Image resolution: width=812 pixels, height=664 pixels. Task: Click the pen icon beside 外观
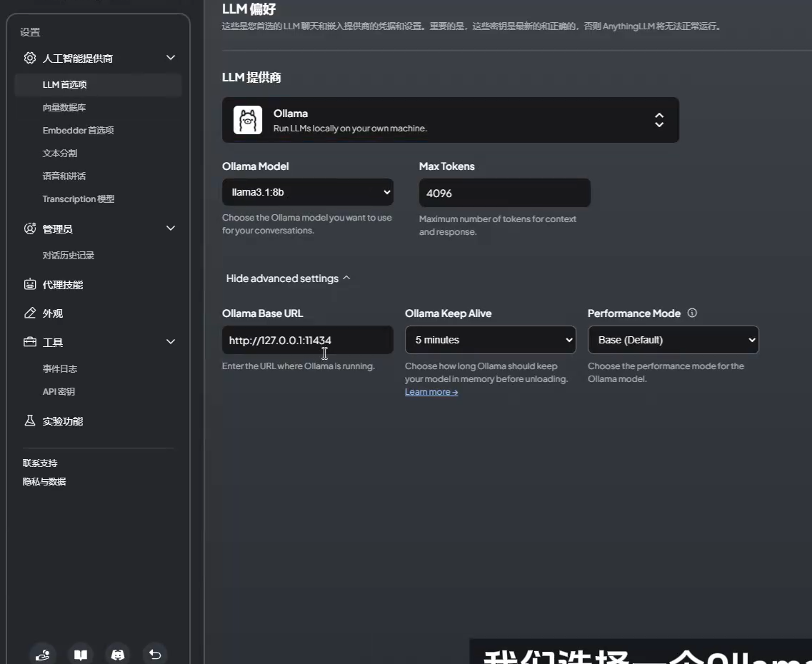point(30,313)
